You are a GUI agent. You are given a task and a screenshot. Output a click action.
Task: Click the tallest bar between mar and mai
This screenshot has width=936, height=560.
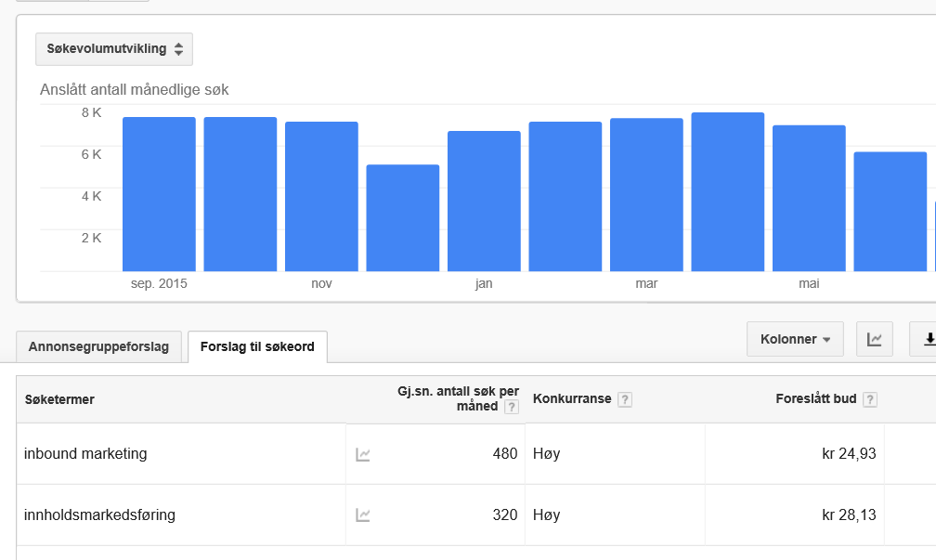click(x=728, y=191)
